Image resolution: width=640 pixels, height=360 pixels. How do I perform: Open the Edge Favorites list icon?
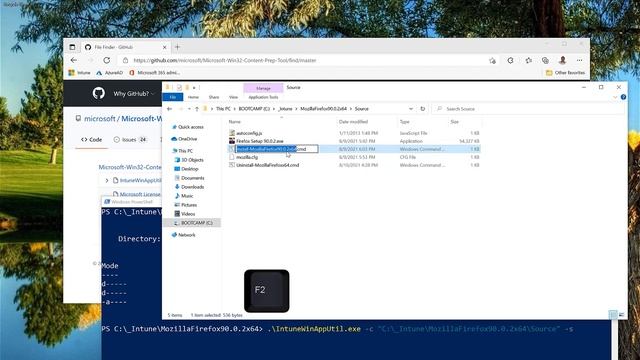click(529, 60)
